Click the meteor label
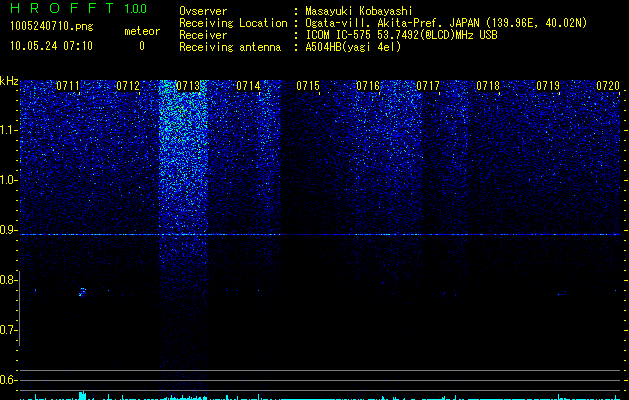Viewport: 629px width, 400px height. 142,31
